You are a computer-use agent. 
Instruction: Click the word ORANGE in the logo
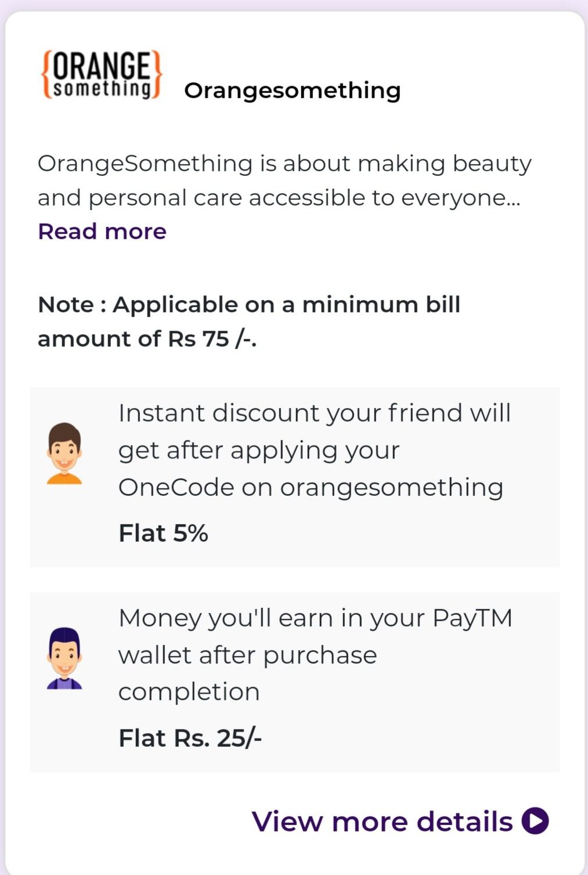click(101, 65)
